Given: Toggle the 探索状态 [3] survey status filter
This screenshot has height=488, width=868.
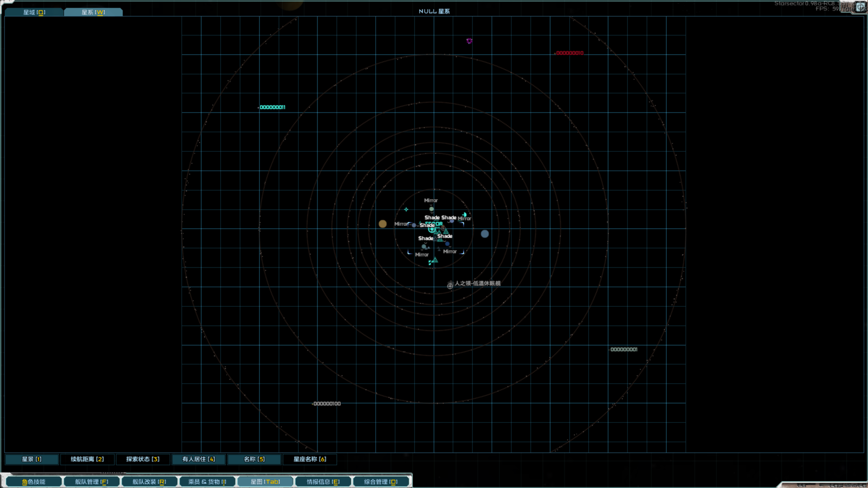Looking at the screenshot, I should [x=143, y=459].
